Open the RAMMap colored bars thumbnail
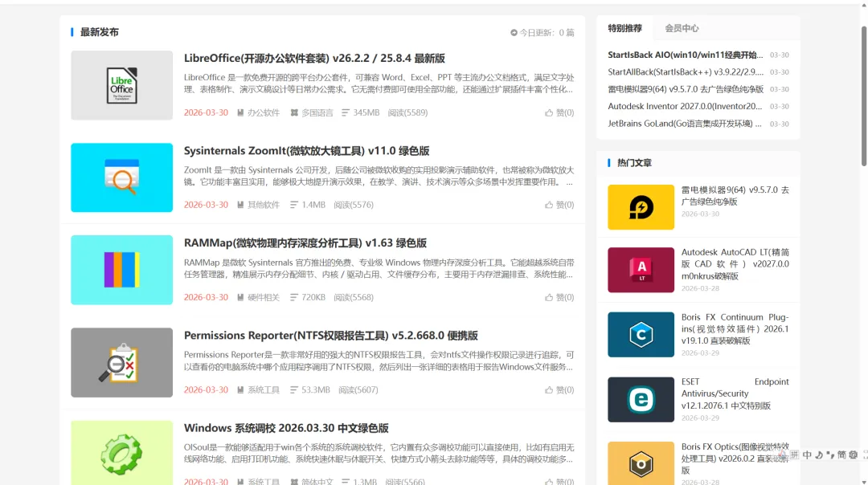Image resolution: width=868 pixels, height=485 pixels. pos(122,270)
